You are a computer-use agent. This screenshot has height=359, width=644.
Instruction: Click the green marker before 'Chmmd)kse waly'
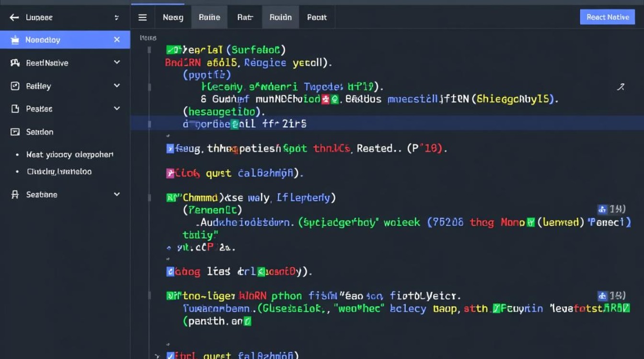171,197
